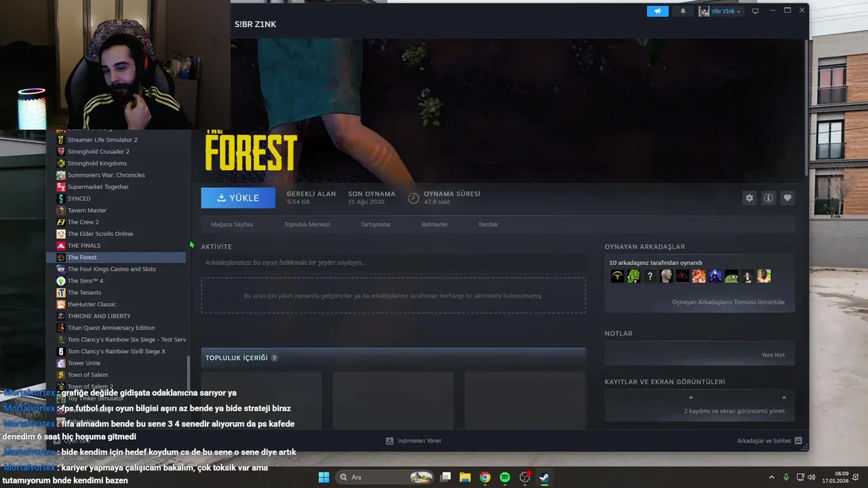Select Tower Unite in library
The width and height of the screenshot is (868, 488).
pos(83,363)
